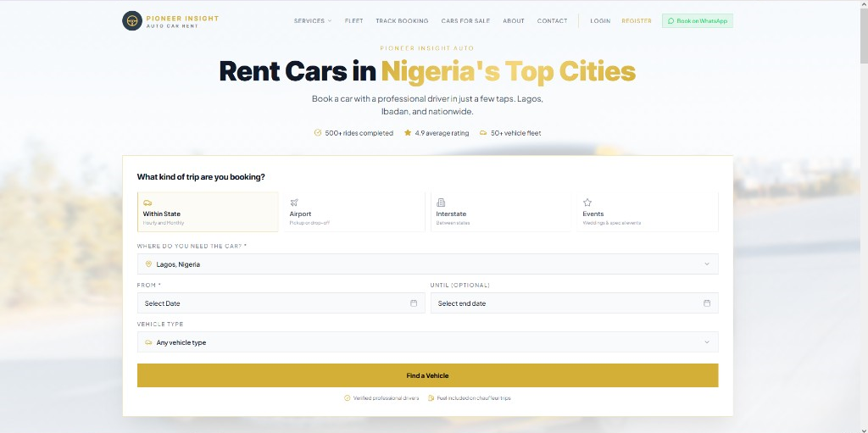Click the chevron arrow of the location selector
This screenshot has height=433, width=868.
[x=707, y=264]
